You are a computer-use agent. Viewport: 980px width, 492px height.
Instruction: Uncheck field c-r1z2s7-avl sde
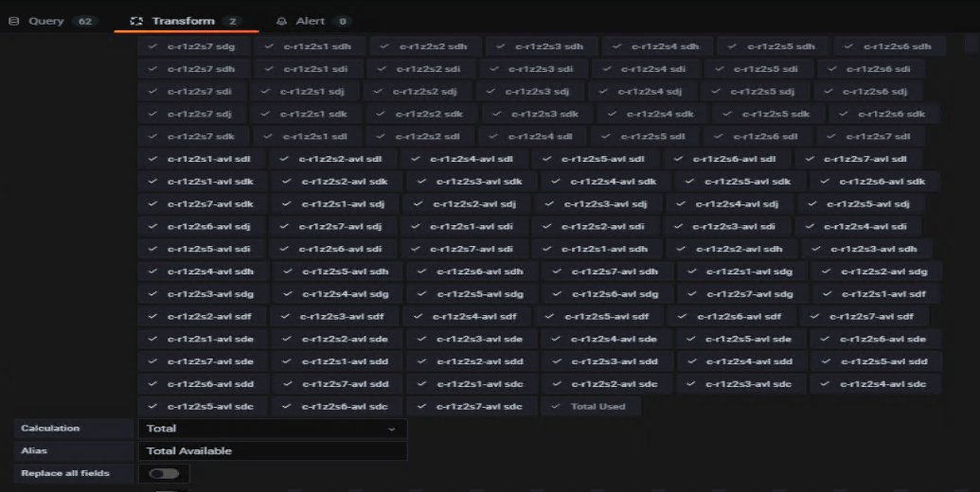(204, 361)
